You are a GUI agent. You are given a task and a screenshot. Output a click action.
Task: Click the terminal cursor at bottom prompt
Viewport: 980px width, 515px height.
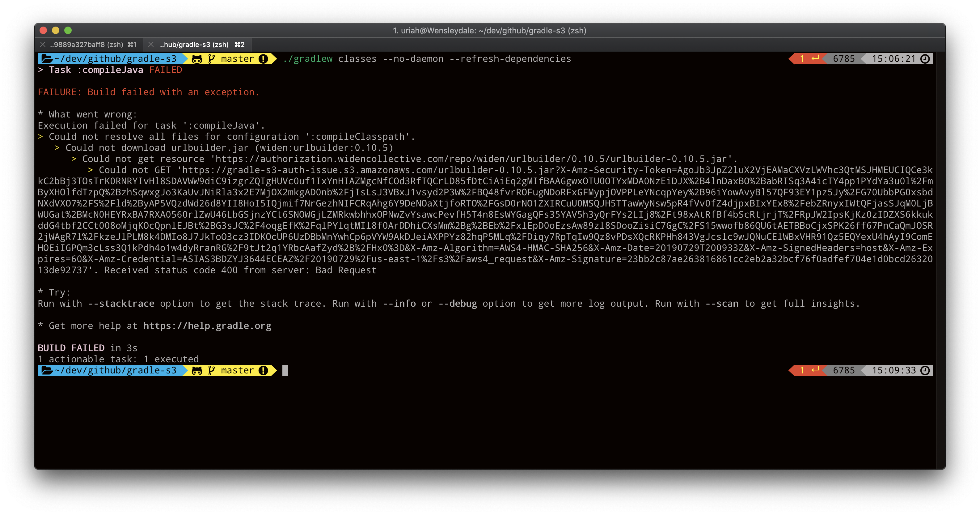285,370
